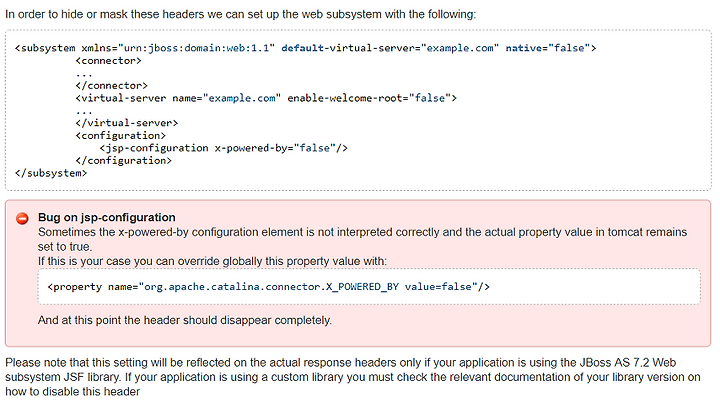Click the "Please note that this setting" paragraph
Viewport: 720px width, 408px height.
pyautogui.click(x=353, y=377)
